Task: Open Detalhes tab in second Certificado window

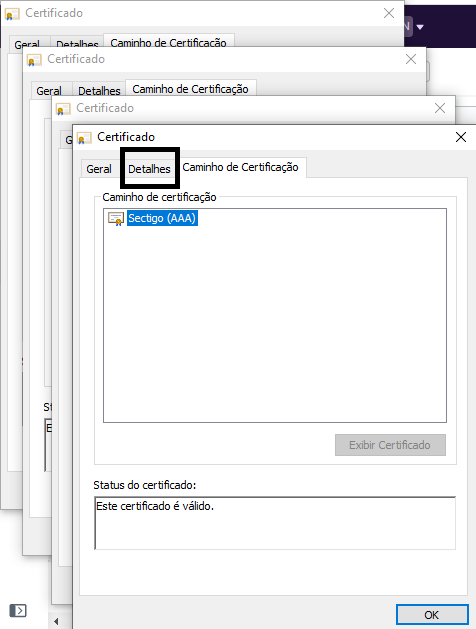Action: click(99, 91)
